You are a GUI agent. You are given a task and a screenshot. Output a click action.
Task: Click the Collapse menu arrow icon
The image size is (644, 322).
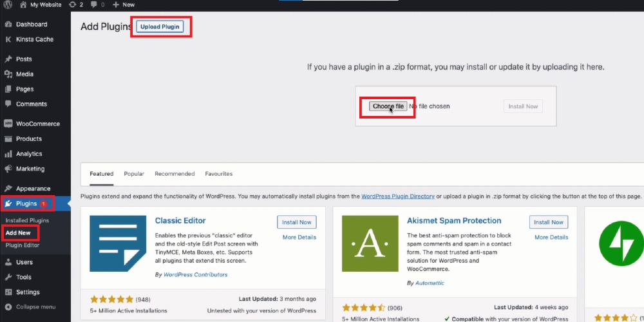tap(8, 307)
